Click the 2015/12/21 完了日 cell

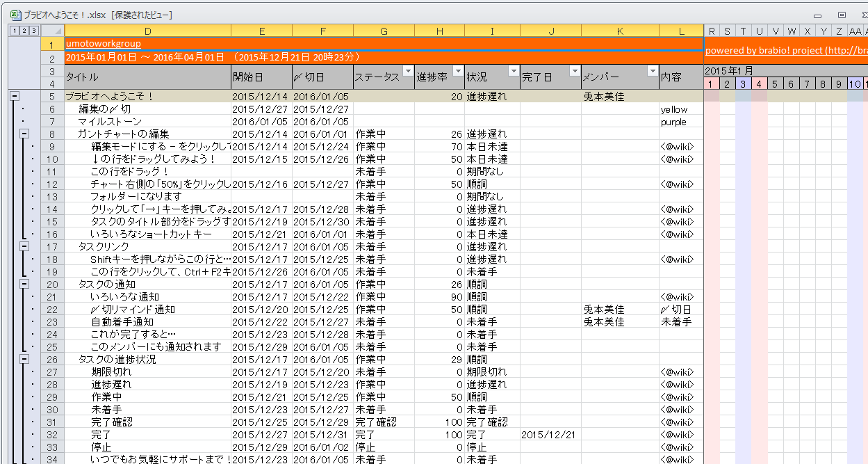pos(551,435)
